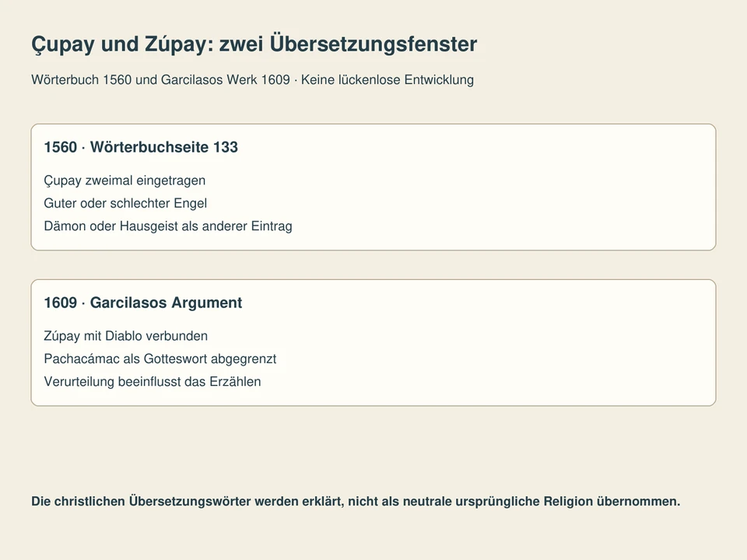Image resolution: width=747 pixels, height=560 pixels.
Task: Select the line 'Çupay zweimal eingetragen'
Action: click(x=124, y=181)
